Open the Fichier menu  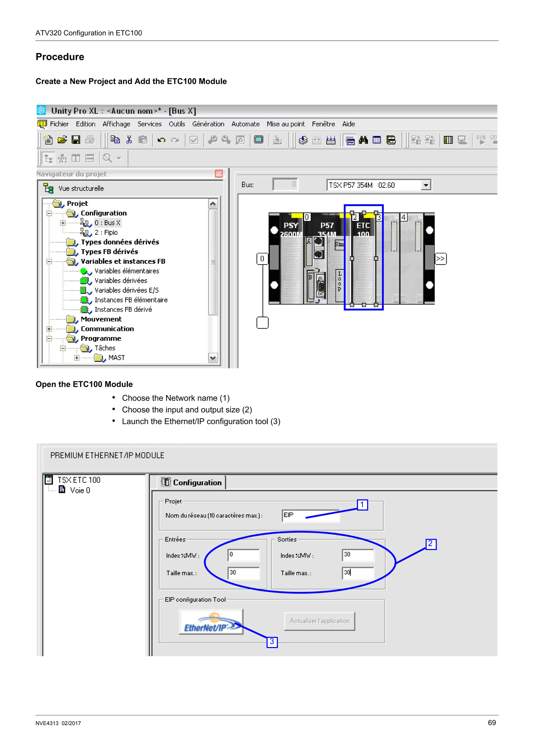click(59, 124)
